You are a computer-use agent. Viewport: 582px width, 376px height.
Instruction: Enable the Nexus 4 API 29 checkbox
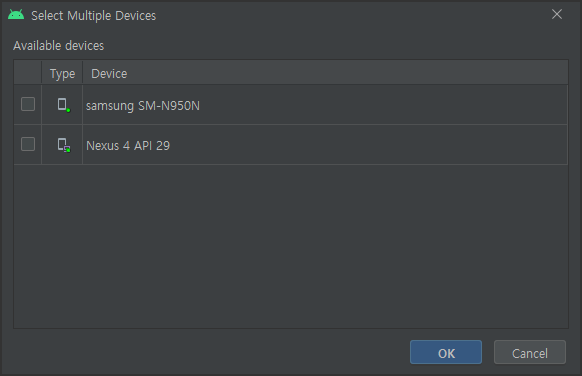28,144
